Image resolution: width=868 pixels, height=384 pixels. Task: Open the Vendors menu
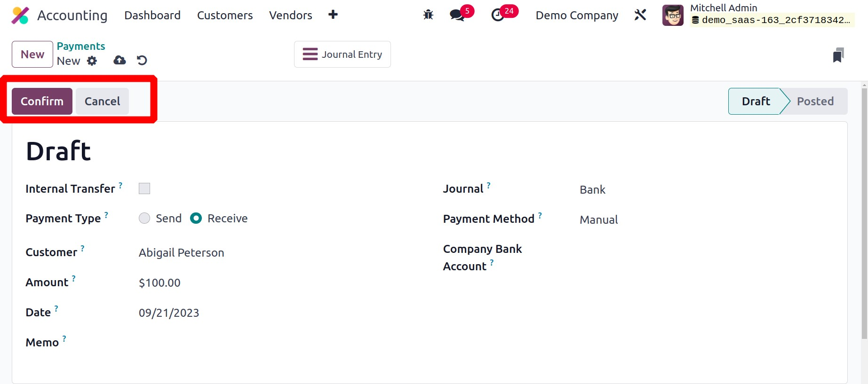[290, 16]
